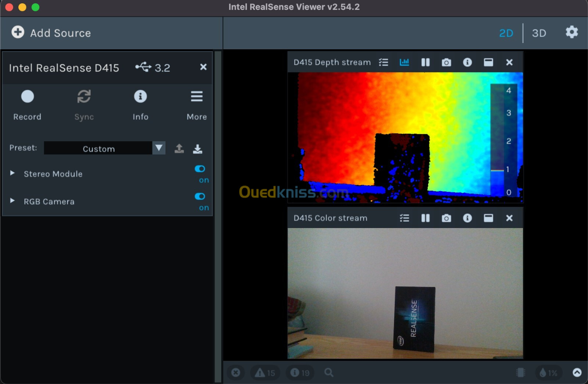Click the Depth stream image
This screenshot has height=384, width=588.
(405, 138)
